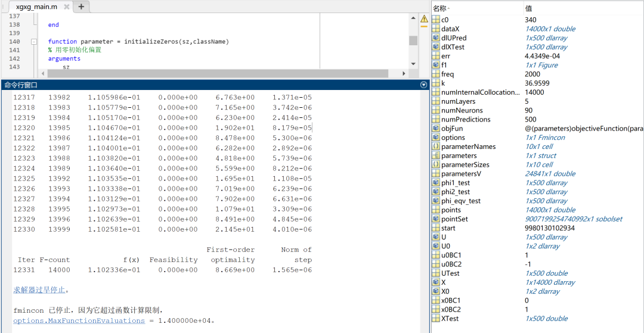
Task: Click the editor horizontal scrollbar thumb
Action: 218,73
